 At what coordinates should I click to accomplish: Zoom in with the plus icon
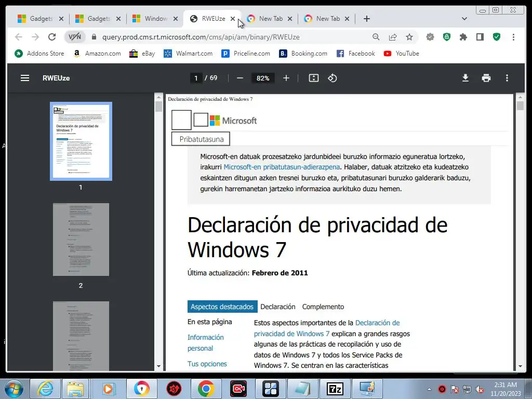tap(286, 78)
